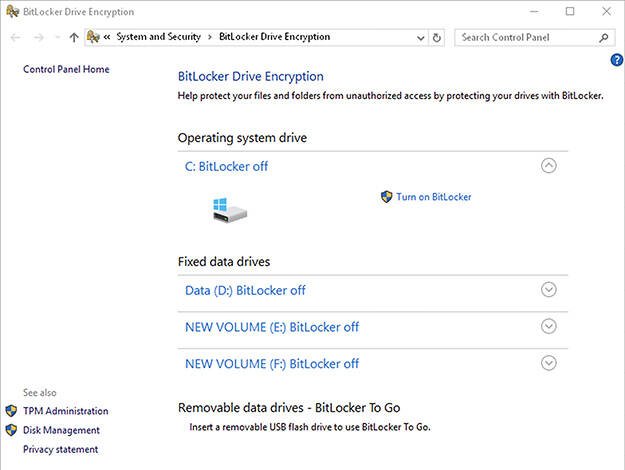Click the blue help question mark icon
Viewport: 625px width, 470px height.
tap(617, 60)
